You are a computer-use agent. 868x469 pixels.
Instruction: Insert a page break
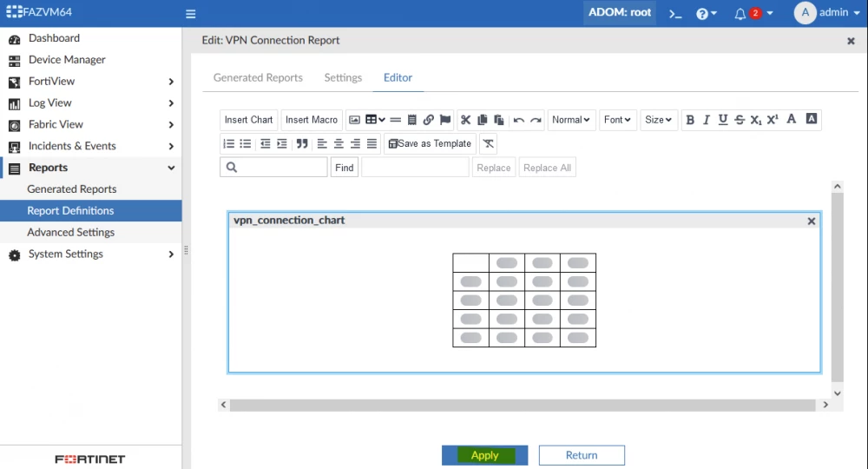(x=411, y=120)
